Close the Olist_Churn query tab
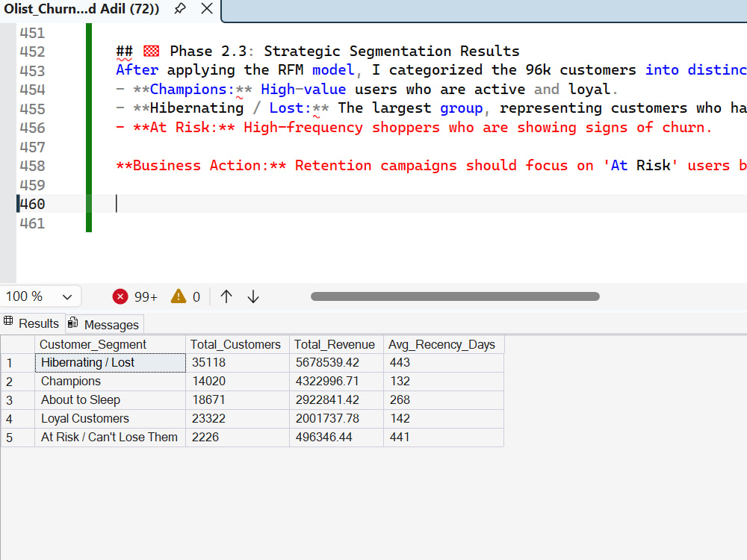The height and width of the screenshot is (560, 747). point(207,8)
